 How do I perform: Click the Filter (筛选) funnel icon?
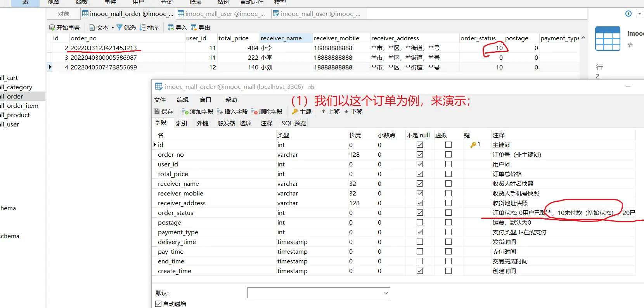(x=119, y=28)
